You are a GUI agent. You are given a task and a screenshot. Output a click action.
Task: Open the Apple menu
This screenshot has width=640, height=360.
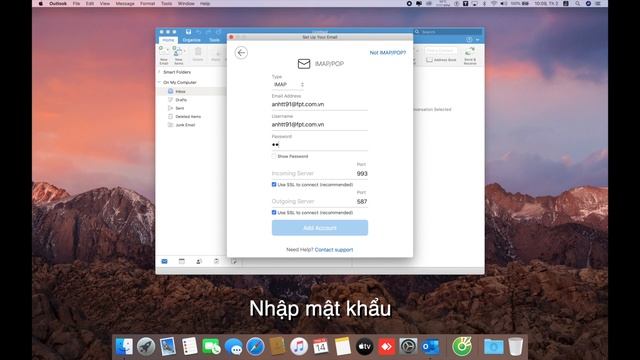[40, 3]
